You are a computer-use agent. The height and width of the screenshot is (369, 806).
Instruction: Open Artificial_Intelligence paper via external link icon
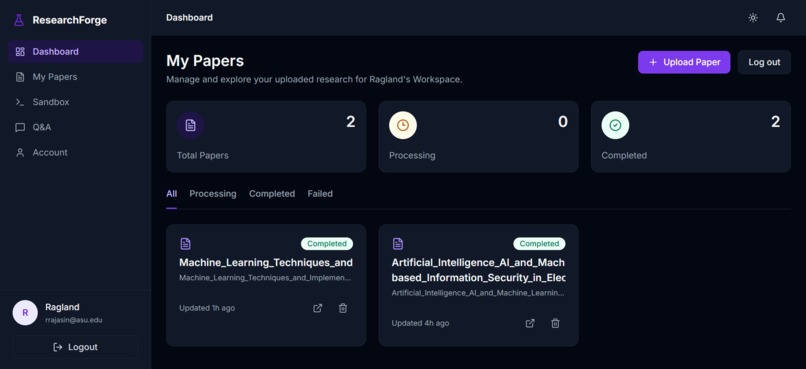coord(530,323)
